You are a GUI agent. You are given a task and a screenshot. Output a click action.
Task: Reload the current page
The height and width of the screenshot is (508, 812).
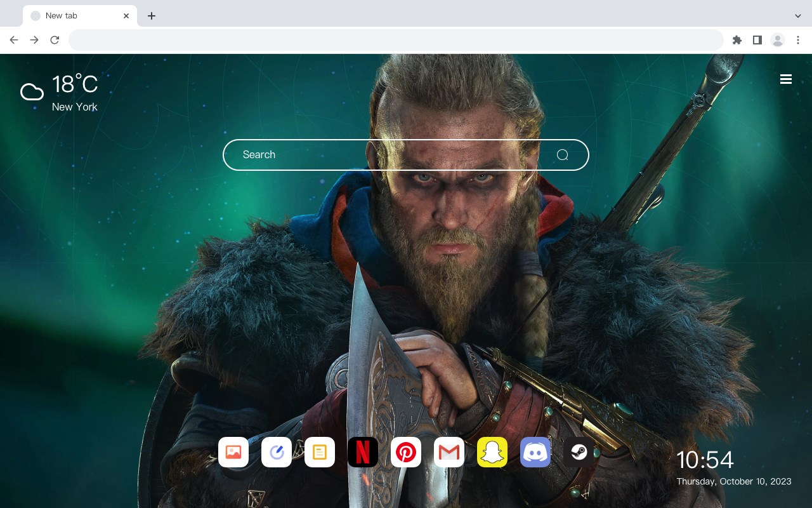point(55,40)
